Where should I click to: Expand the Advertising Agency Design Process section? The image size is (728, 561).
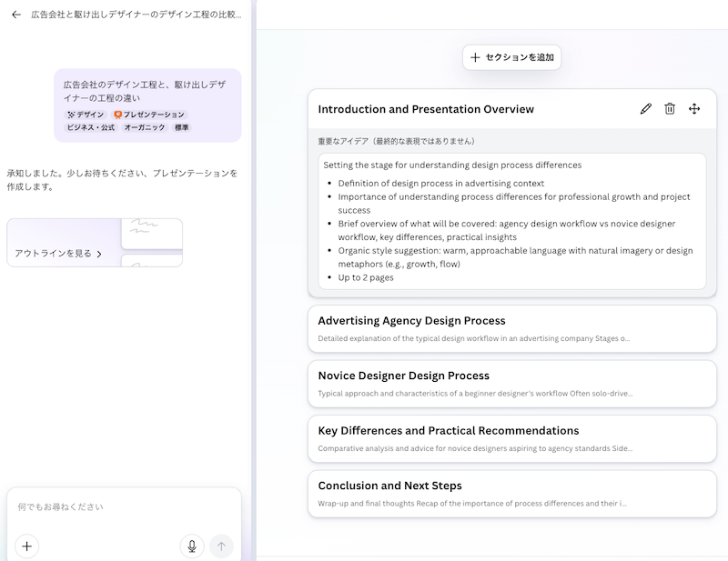click(x=511, y=328)
